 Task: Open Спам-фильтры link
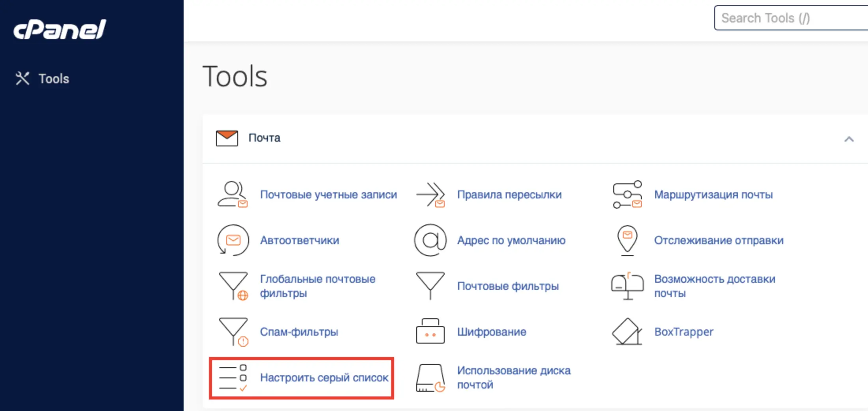(x=299, y=332)
